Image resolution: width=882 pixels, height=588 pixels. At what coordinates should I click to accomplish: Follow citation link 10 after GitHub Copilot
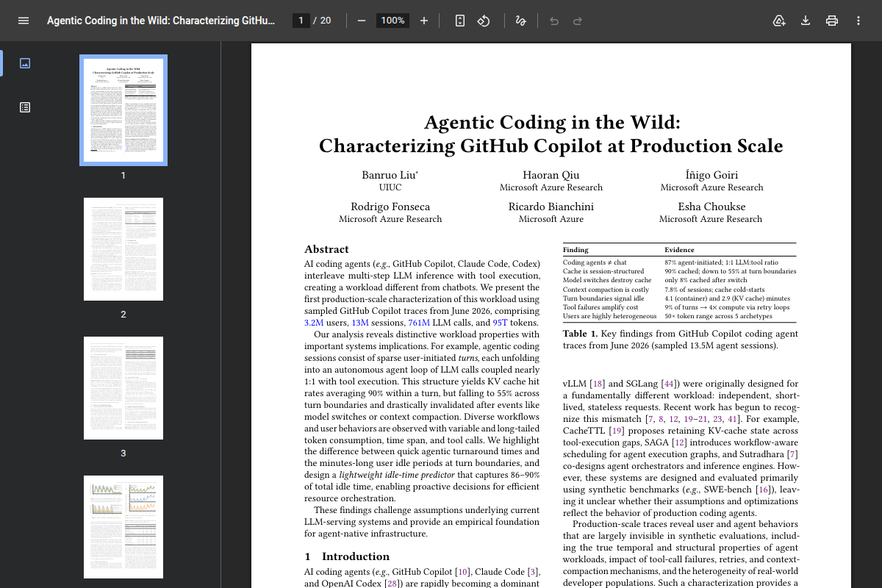coord(463,572)
